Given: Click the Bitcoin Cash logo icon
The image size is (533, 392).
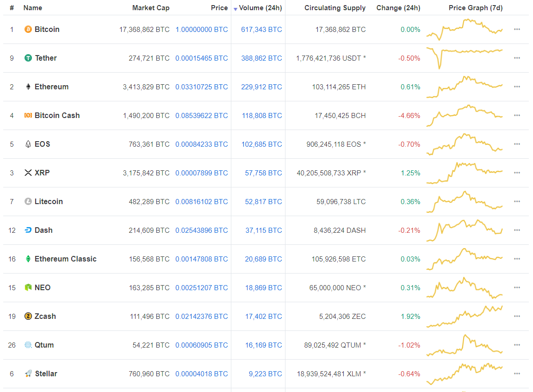Looking at the screenshot, I should coord(28,116).
